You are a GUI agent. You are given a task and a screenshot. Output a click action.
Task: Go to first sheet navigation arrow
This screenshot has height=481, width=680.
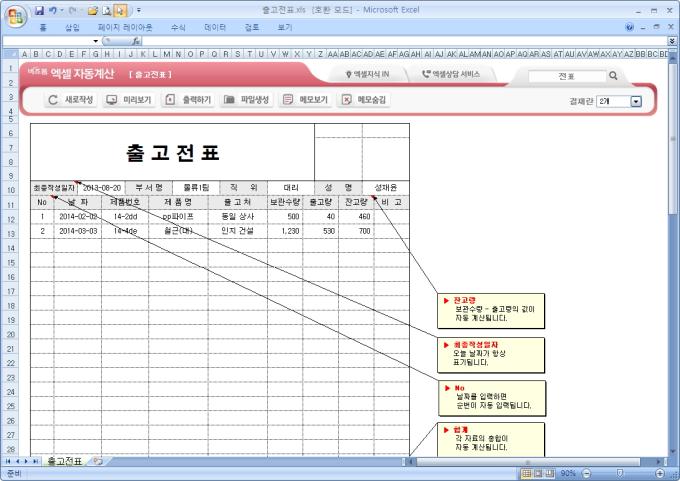click(7, 461)
